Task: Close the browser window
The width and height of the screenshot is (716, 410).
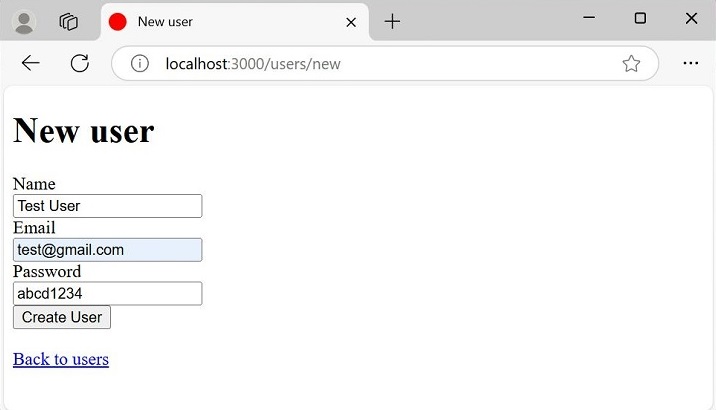Action: click(691, 19)
